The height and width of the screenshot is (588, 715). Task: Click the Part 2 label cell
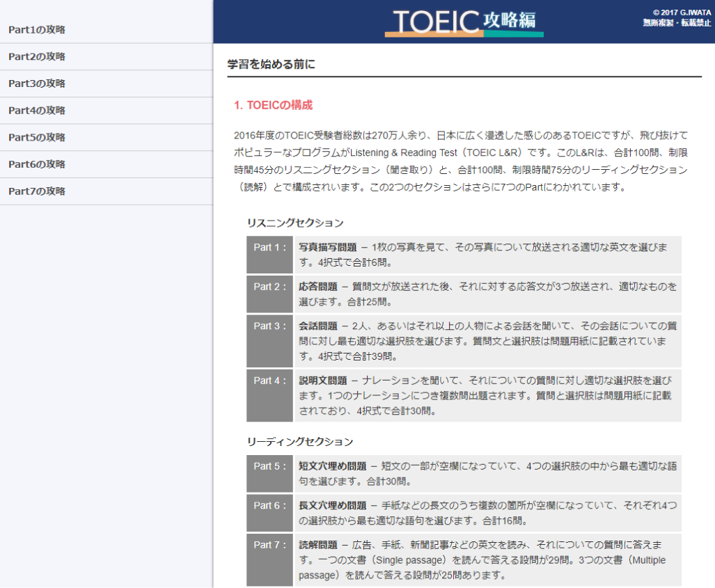coord(269,294)
